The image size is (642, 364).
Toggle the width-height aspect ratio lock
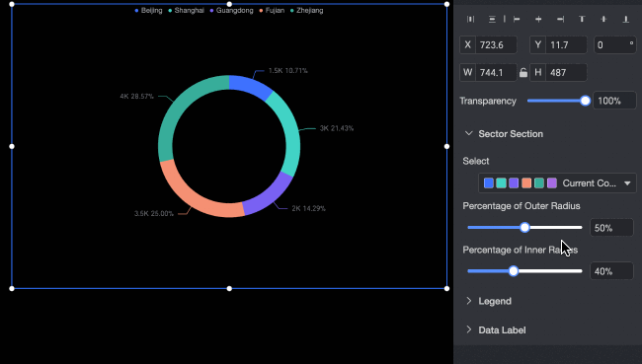[523, 73]
